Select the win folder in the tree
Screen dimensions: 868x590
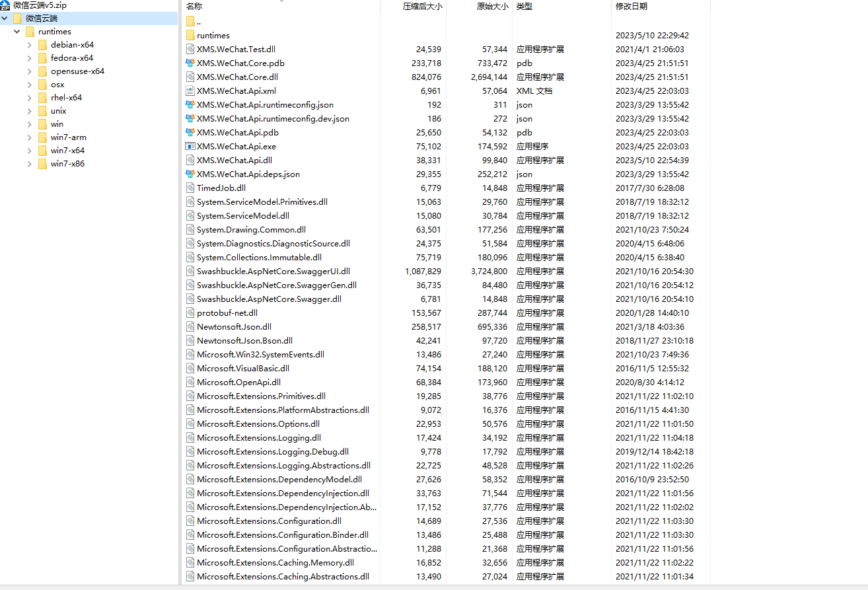coord(57,124)
